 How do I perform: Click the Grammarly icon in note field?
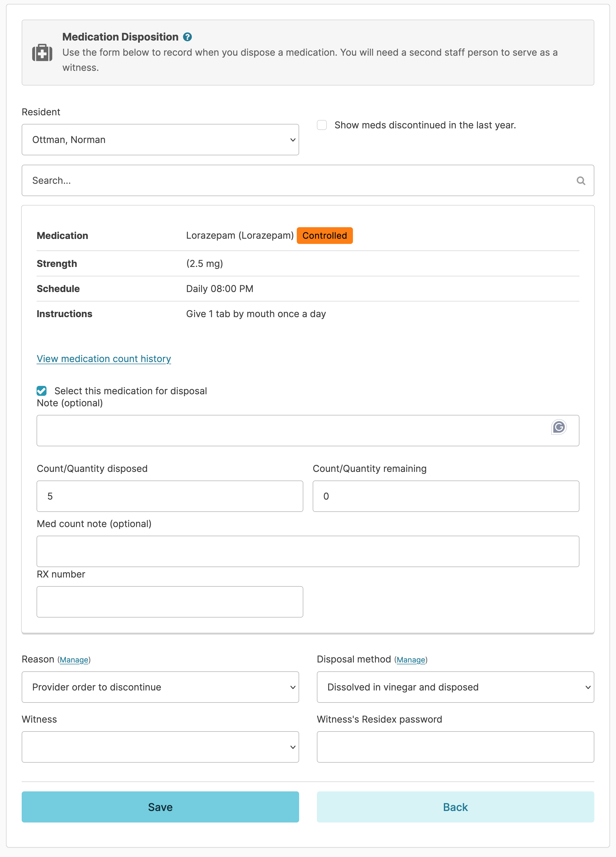click(559, 427)
